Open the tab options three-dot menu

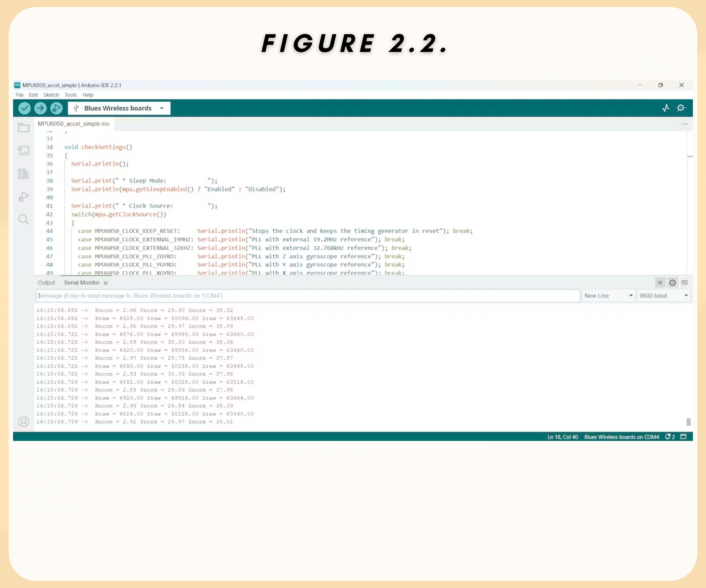pos(685,124)
